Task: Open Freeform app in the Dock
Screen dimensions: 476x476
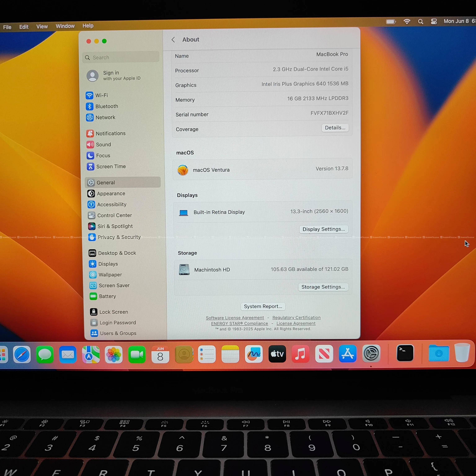Action: [254, 354]
